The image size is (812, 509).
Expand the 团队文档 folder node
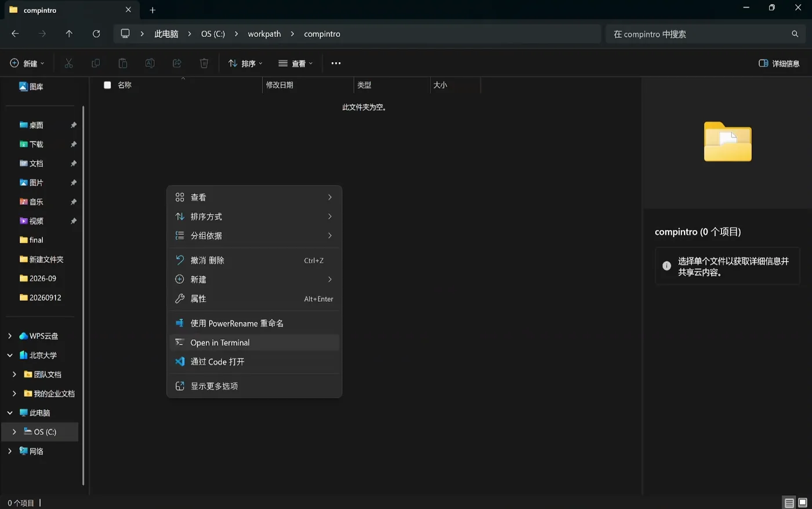pos(14,374)
